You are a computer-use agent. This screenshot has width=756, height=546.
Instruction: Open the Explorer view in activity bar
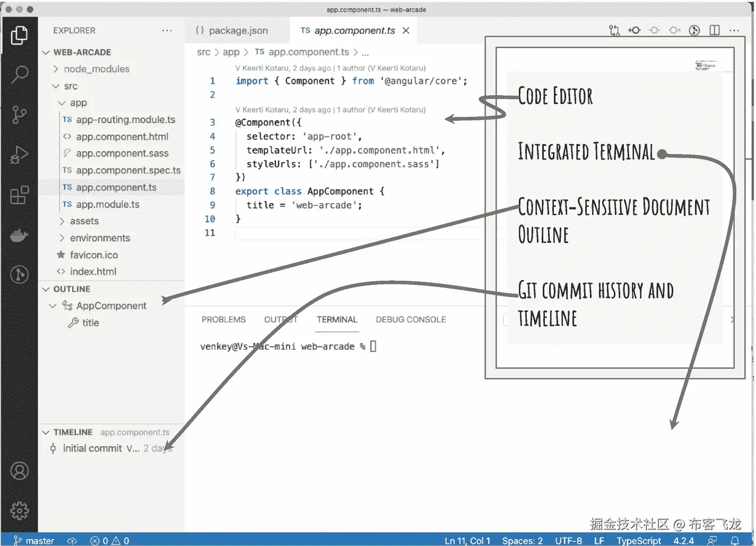(19, 35)
